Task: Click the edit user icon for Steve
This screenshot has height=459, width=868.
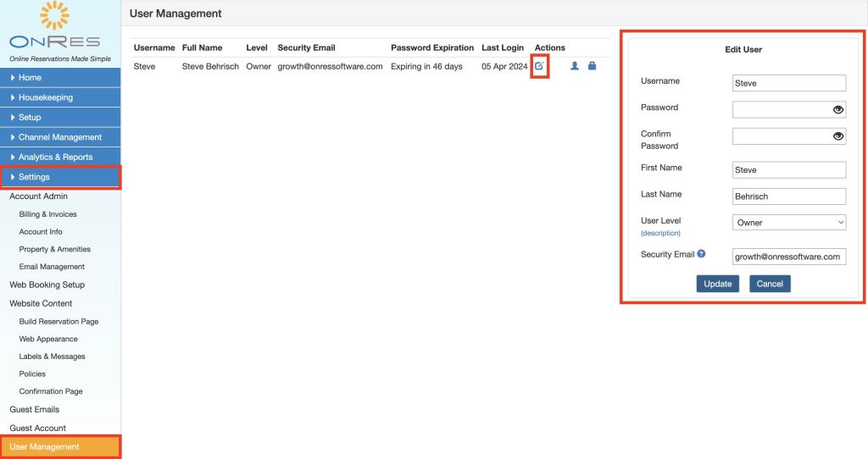Action: pos(539,66)
